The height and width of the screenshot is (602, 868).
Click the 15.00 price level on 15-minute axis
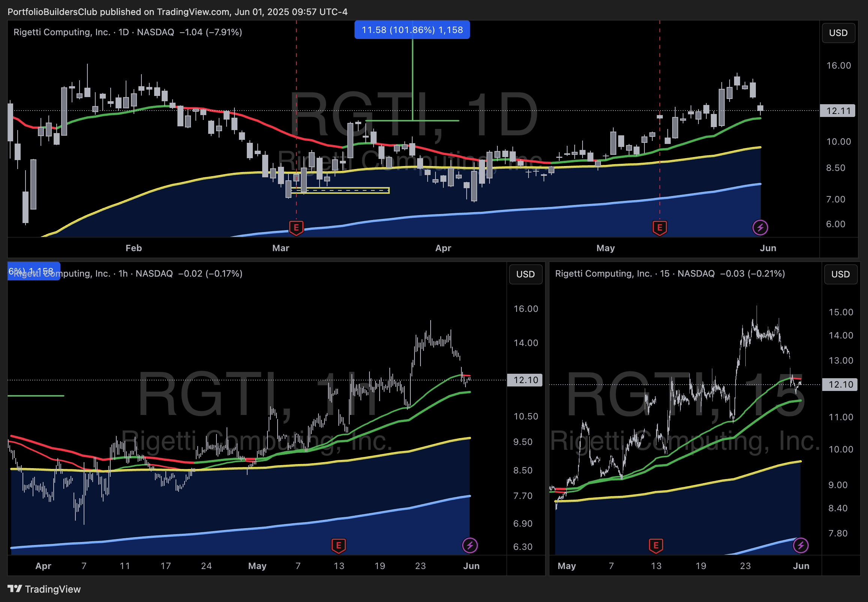pyautogui.click(x=841, y=312)
